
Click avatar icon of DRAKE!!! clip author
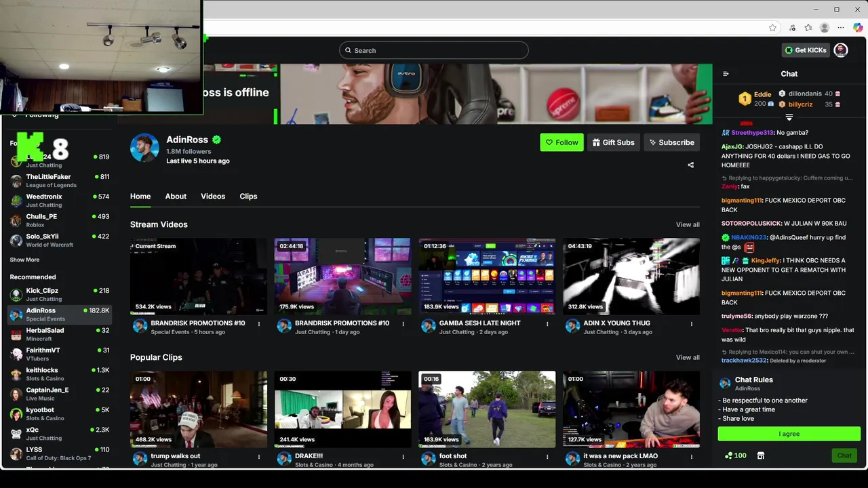point(284,459)
